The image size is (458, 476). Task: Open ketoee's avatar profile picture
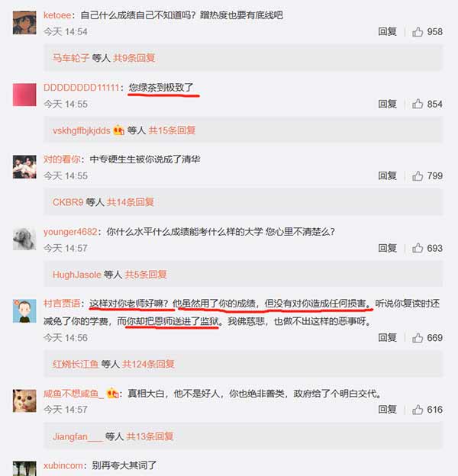click(x=24, y=23)
